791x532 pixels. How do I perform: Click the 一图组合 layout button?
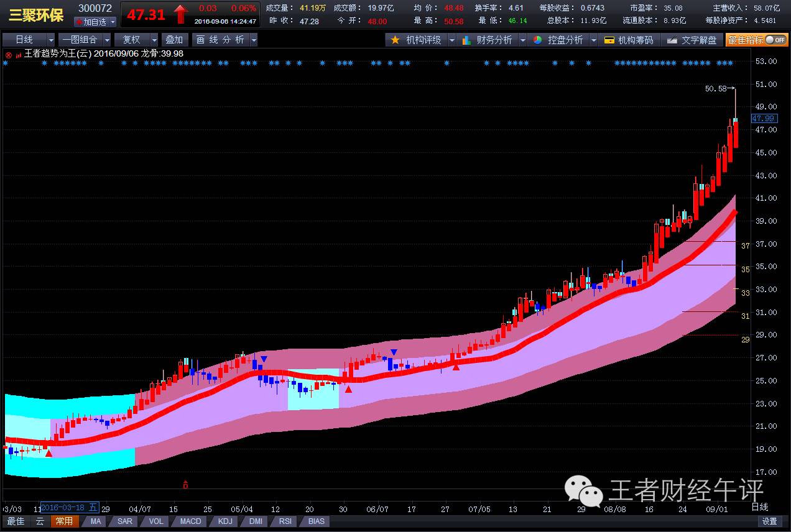coord(80,40)
